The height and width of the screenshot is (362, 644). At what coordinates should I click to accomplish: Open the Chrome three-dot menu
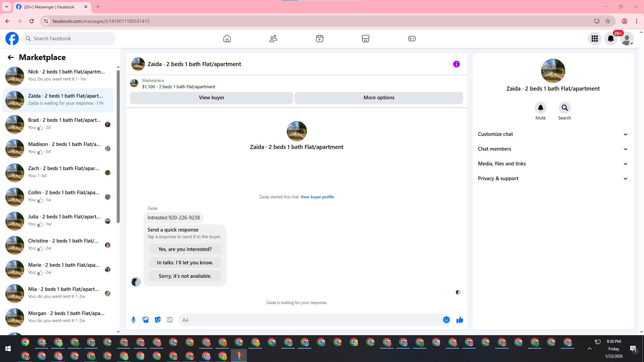coord(637,21)
